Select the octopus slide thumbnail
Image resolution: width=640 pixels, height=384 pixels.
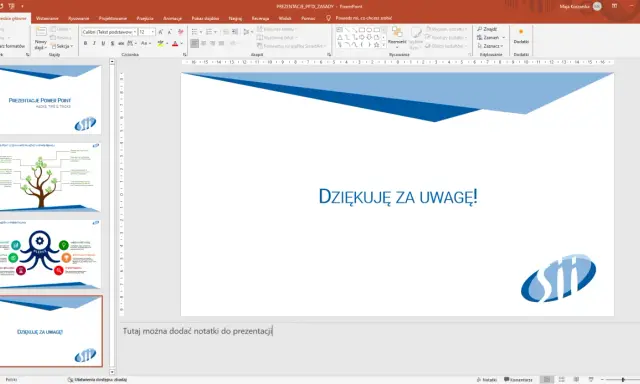(50, 254)
